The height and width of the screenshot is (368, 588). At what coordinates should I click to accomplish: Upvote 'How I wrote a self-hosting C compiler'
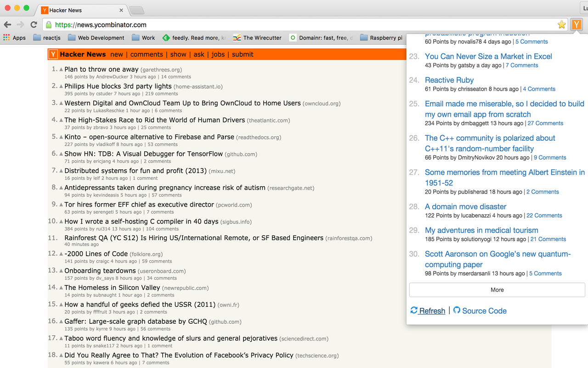coord(61,222)
